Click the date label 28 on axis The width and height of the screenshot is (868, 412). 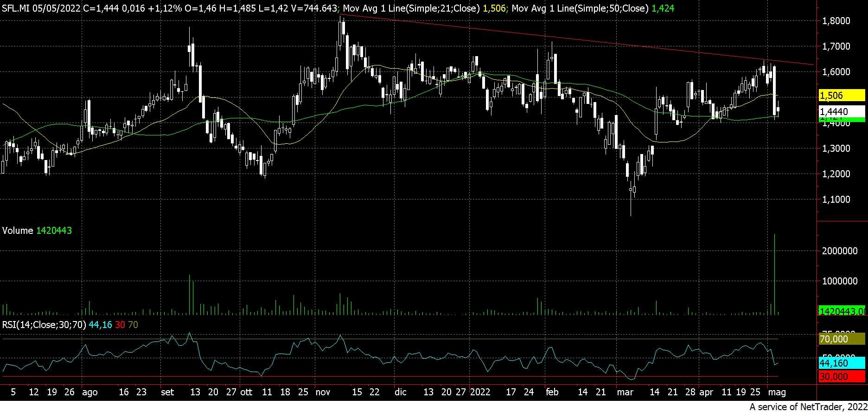click(x=690, y=392)
